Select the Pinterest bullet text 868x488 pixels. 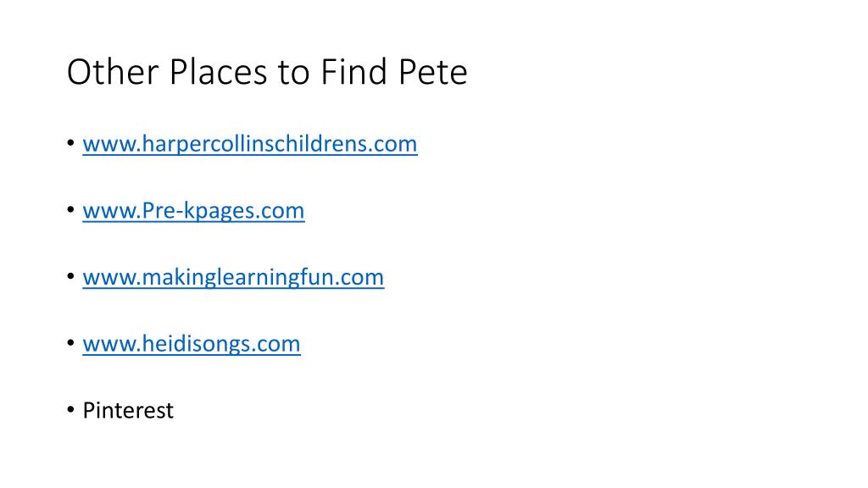click(x=128, y=411)
